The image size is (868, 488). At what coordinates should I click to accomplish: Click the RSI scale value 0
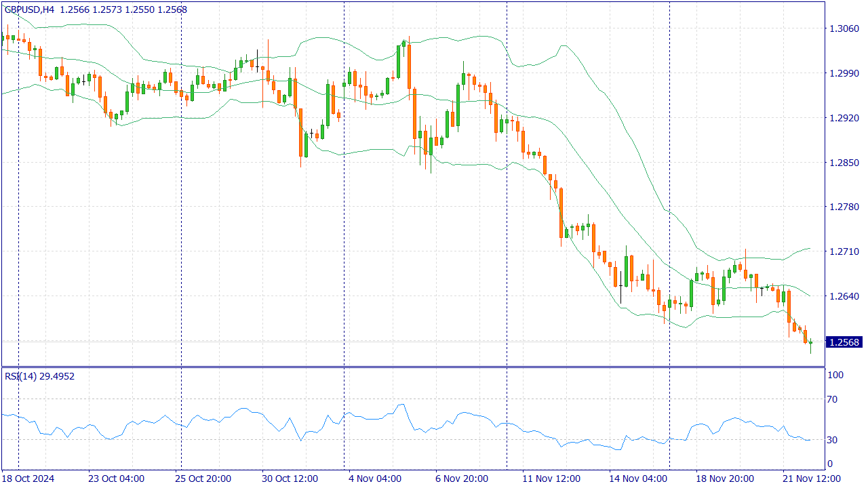click(831, 464)
